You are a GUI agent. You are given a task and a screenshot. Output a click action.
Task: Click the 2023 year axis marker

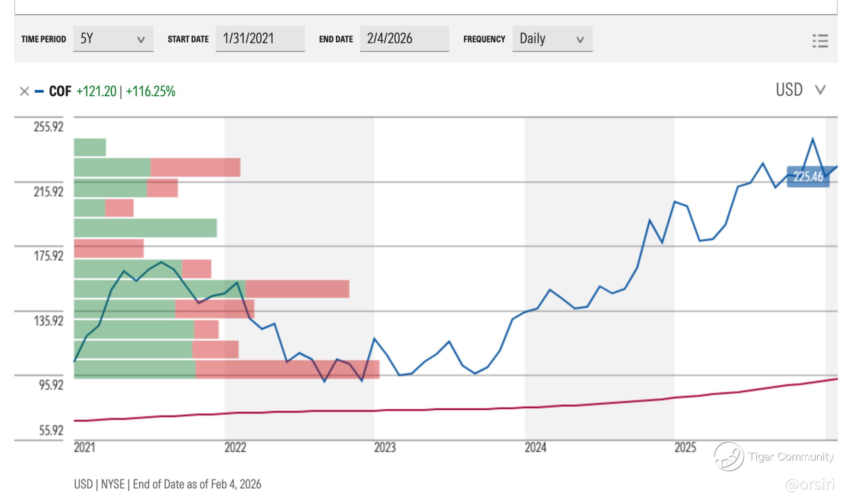tap(385, 447)
